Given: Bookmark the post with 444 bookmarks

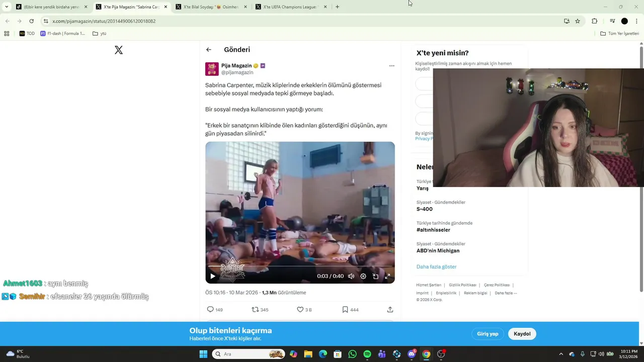Looking at the screenshot, I should pyautogui.click(x=350, y=310).
